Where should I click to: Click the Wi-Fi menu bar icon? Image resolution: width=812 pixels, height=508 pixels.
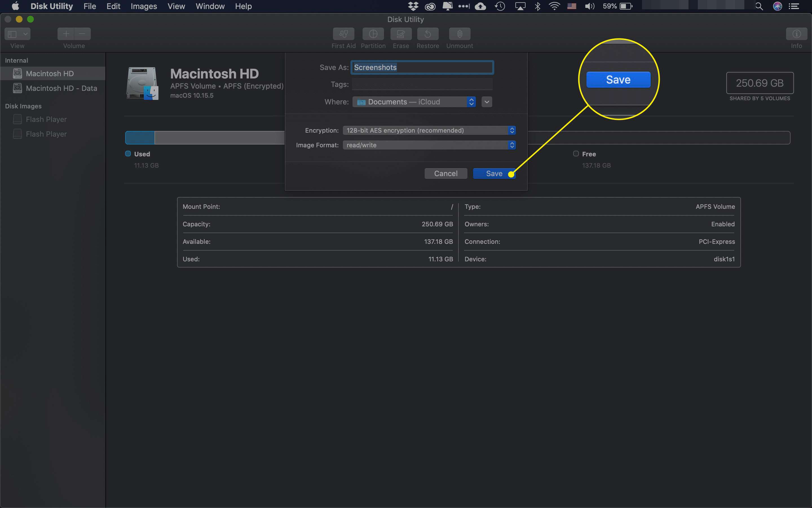click(554, 6)
